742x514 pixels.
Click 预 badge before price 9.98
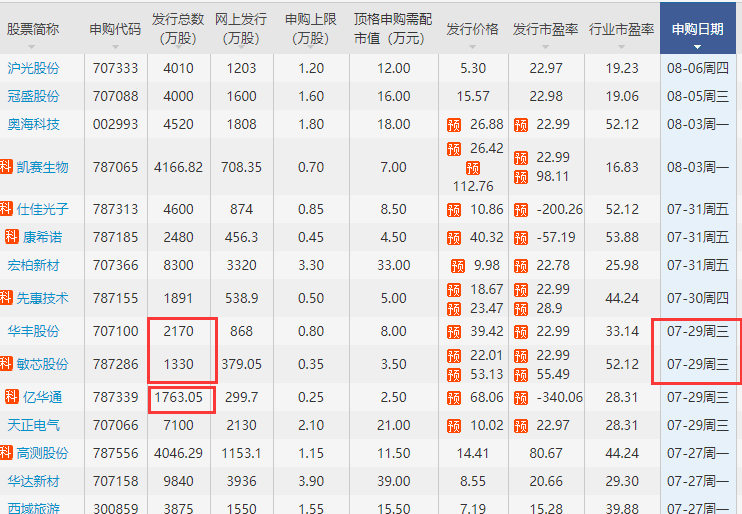[458, 266]
